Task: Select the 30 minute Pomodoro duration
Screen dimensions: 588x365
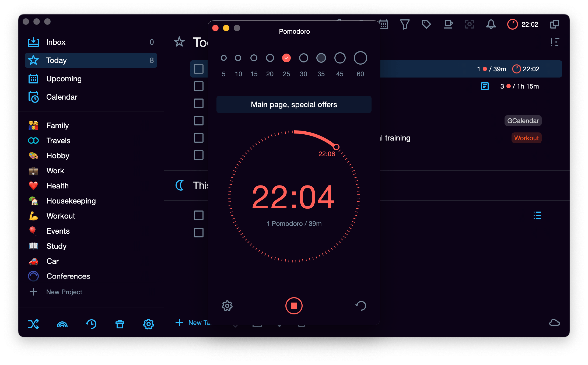Action: click(x=304, y=58)
